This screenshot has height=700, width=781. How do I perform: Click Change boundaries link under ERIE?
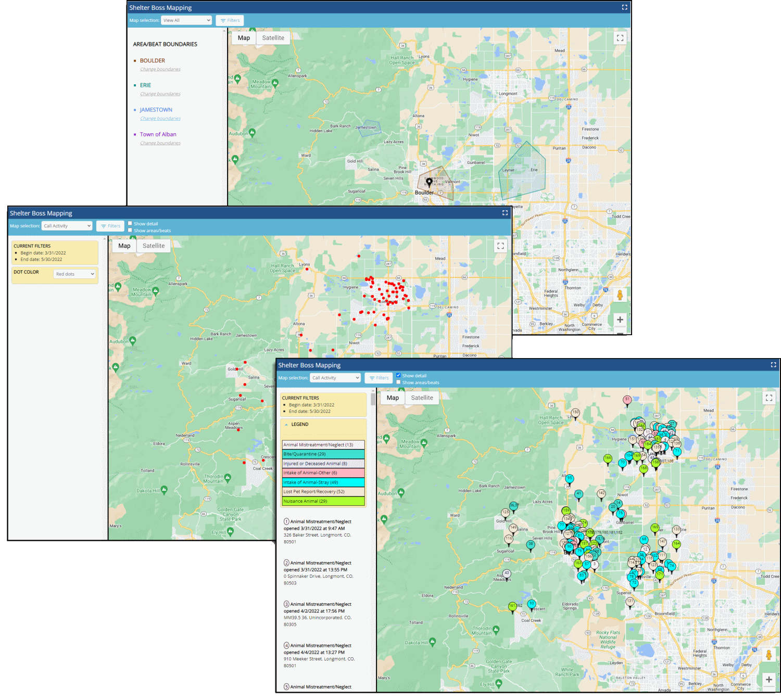(160, 94)
